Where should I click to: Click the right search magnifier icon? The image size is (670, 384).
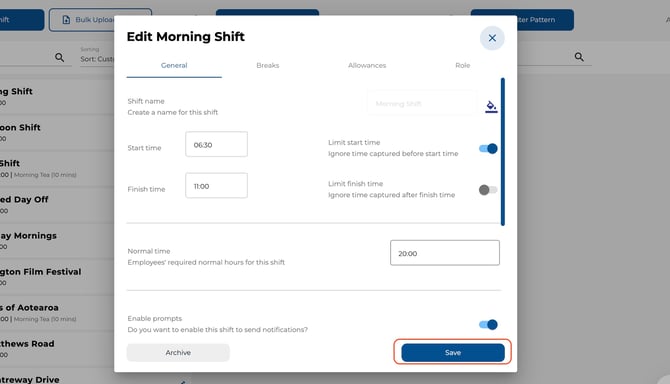579,57
